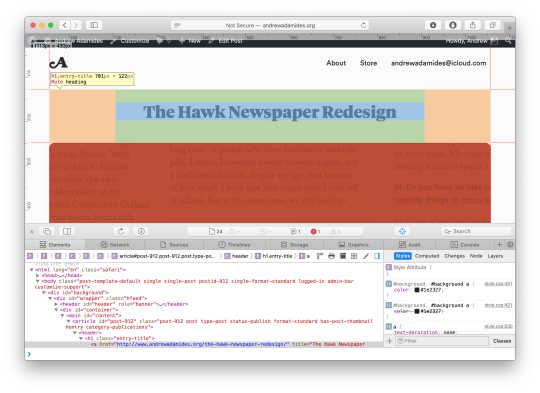
Task: Toggle paint flashing brush icon
Action: pos(366,256)
